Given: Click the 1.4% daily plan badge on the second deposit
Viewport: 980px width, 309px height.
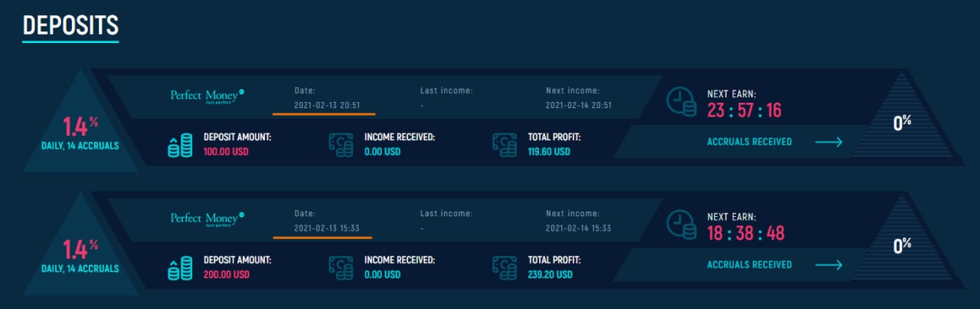Looking at the screenshot, I should [80, 255].
